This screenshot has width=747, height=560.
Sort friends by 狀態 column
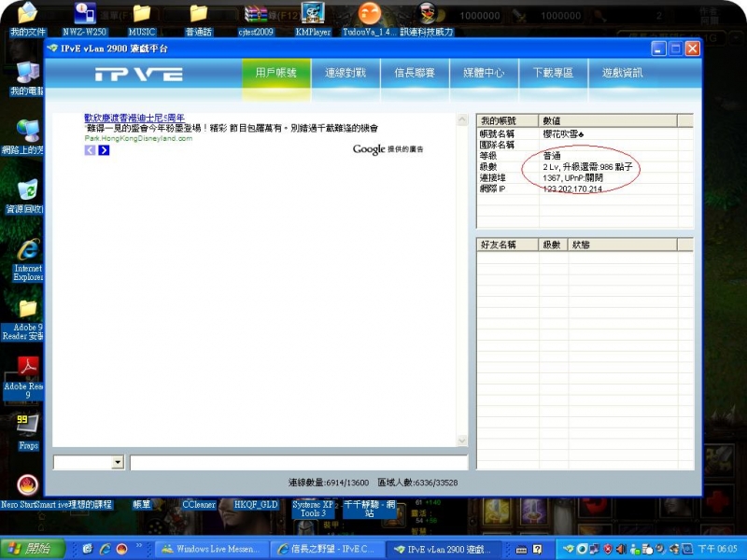coord(622,245)
